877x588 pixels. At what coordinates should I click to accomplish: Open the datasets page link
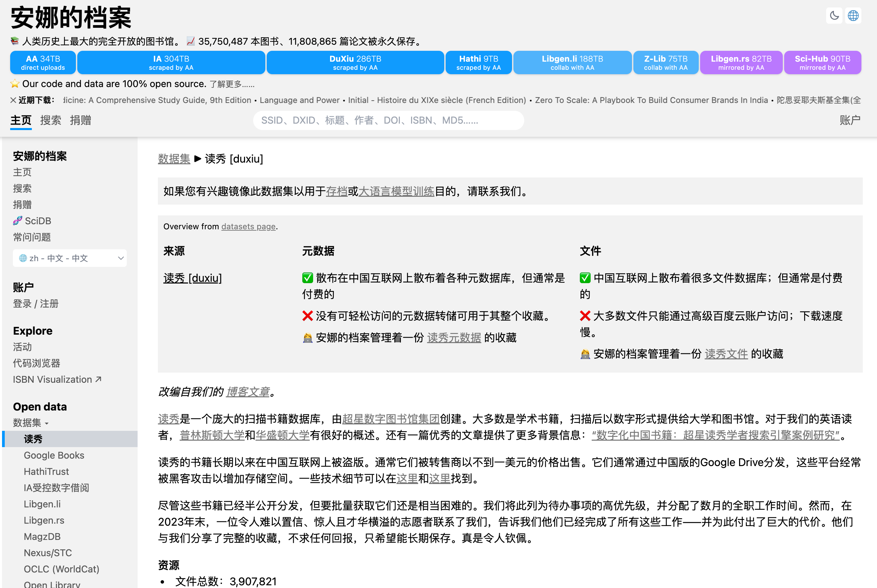248,227
